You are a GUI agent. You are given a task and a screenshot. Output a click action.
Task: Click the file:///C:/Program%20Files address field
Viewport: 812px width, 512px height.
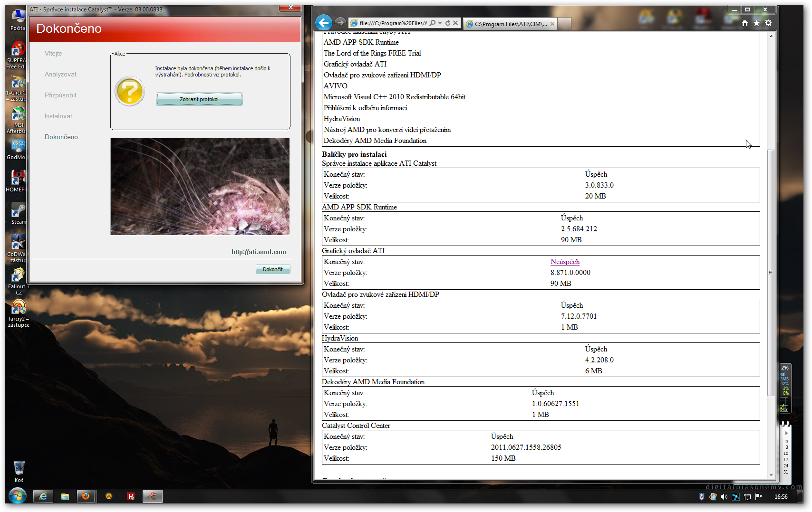pos(393,23)
